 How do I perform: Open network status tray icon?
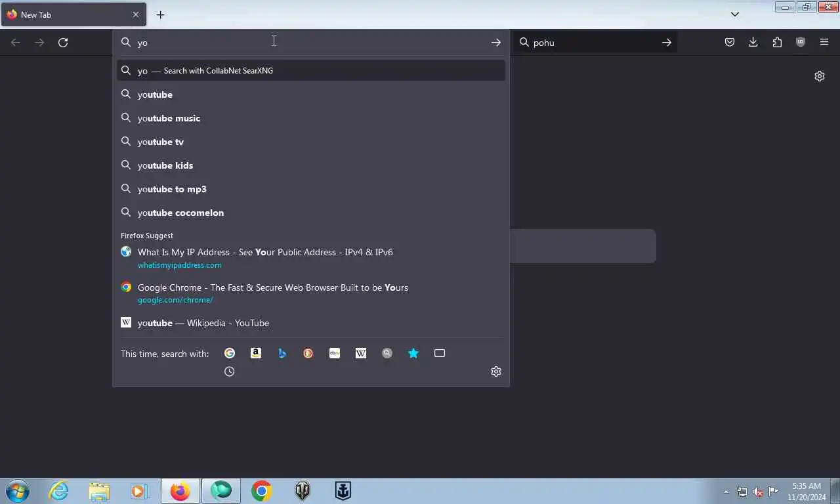742,492
